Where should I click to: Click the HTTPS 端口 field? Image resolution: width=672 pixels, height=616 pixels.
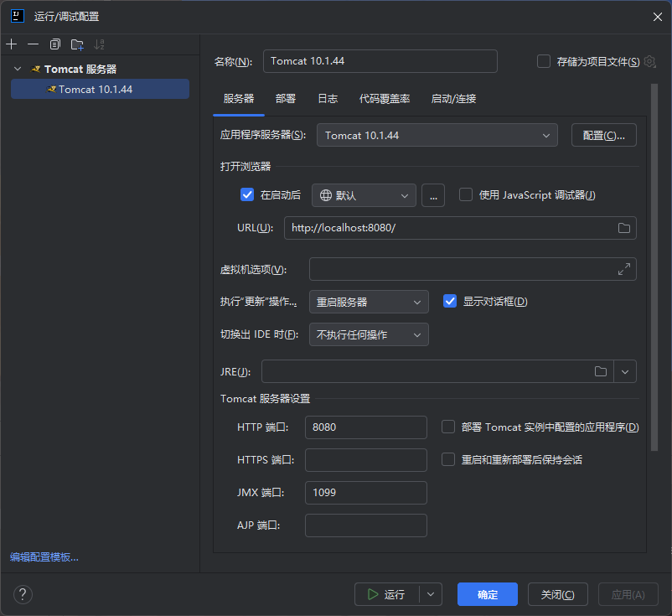coord(366,460)
